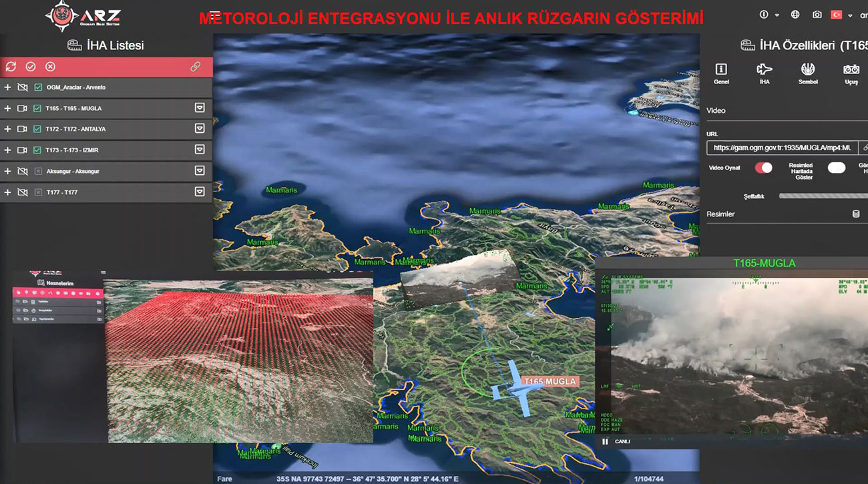Viewport: 868px width, 484px height.
Task: Enable the Aksungur checkbox
Action: click(x=38, y=172)
